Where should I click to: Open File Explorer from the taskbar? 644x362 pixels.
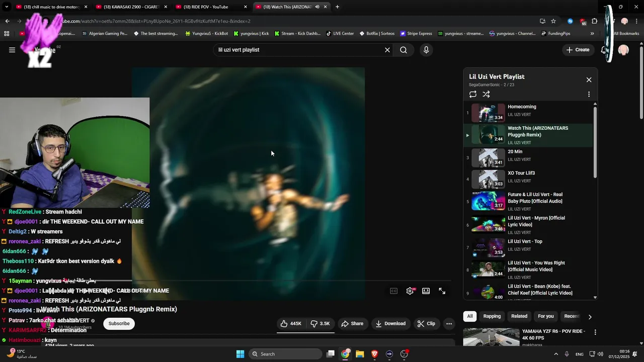[x=360, y=354]
